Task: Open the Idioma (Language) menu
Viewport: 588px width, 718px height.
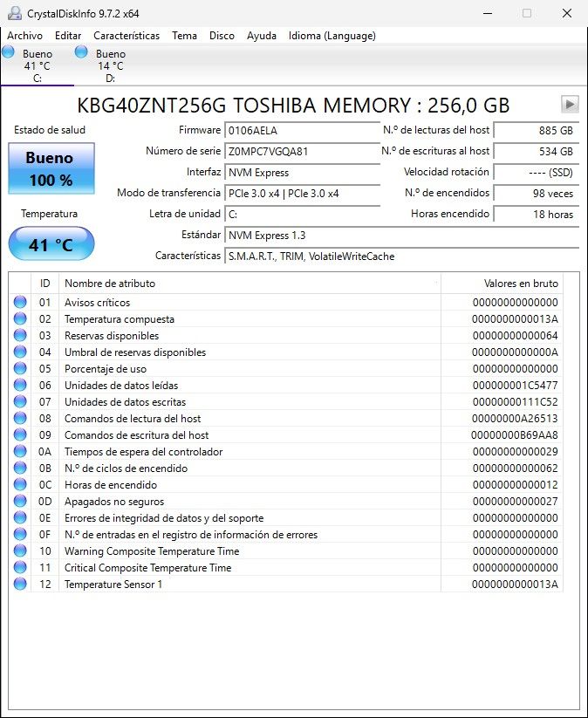Action: coord(332,36)
